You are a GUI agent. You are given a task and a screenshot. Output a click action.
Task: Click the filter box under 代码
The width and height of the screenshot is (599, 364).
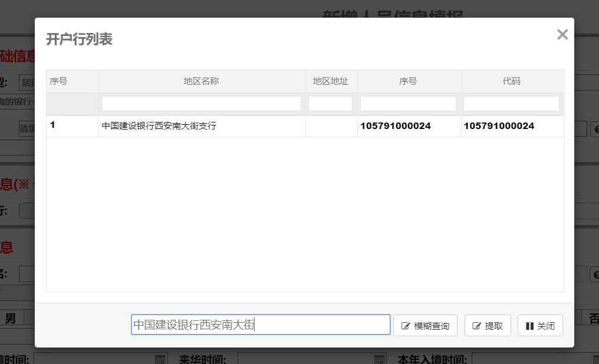pos(511,104)
